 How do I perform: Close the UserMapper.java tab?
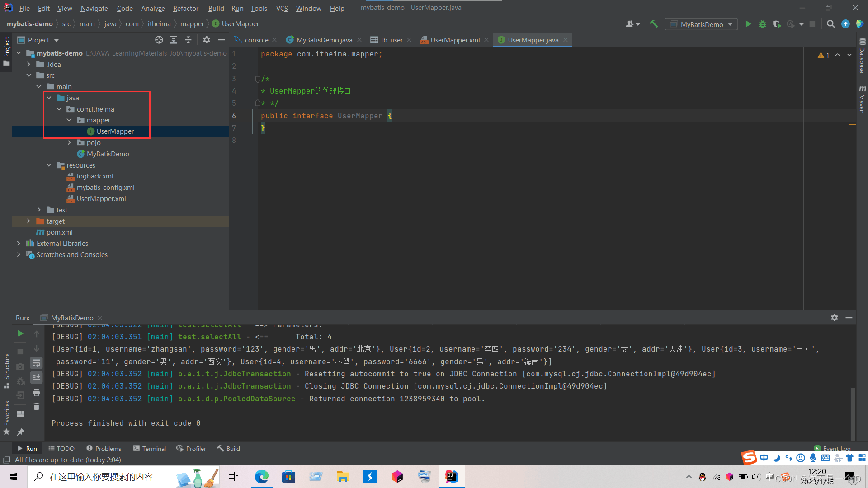point(565,40)
